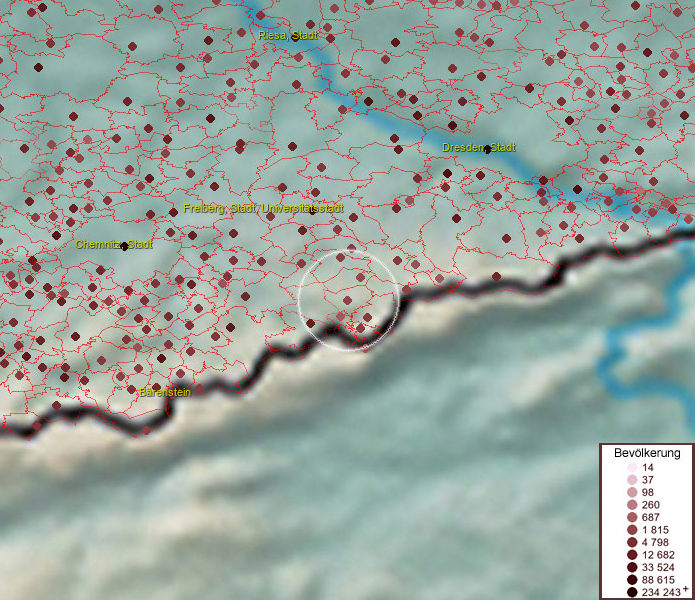Select the 'Dresden, Stadt' map label
The width and height of the screenshot is (695, 600).
[479, 148]
